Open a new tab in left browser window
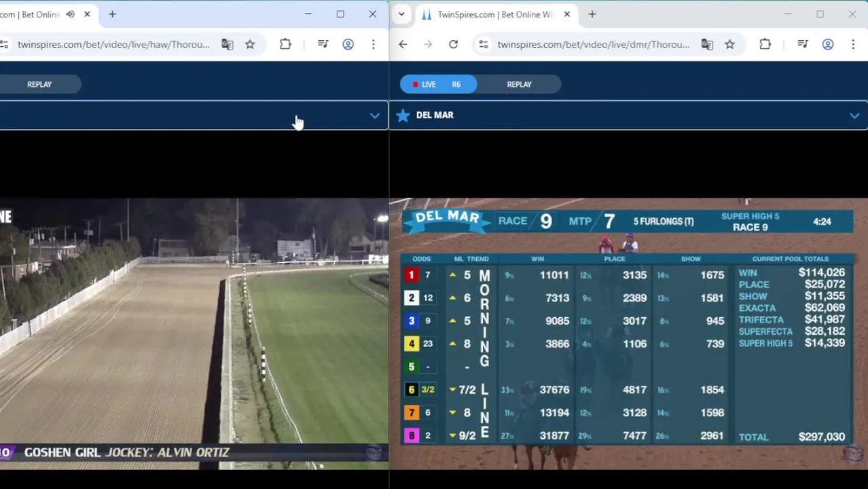The height and width of the screenshot is (489, 868). click(x=112, y=14)
